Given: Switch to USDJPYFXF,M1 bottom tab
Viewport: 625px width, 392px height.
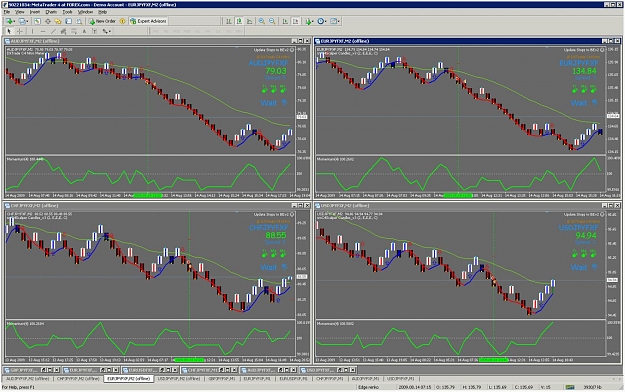Looking at the screenshot, I should click(401, 378).
